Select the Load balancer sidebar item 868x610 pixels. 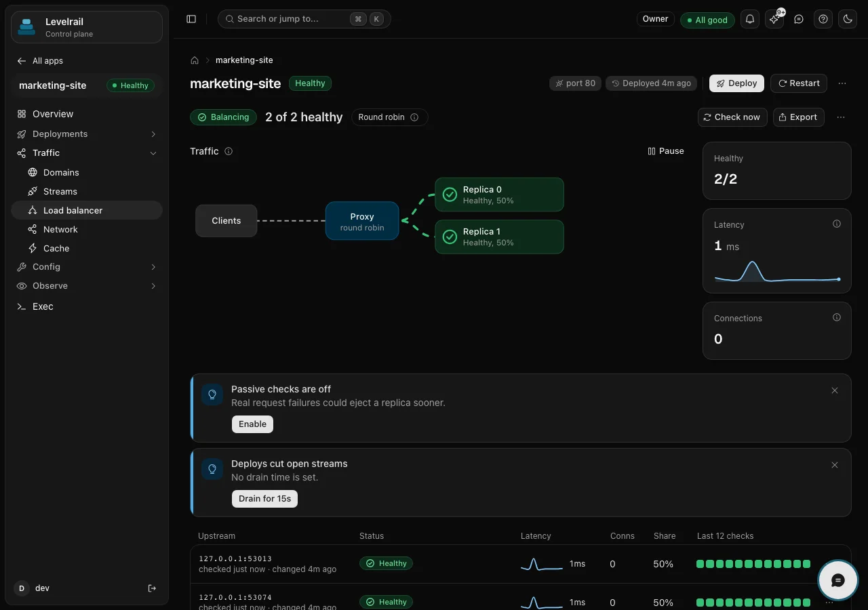pos(87,211)
